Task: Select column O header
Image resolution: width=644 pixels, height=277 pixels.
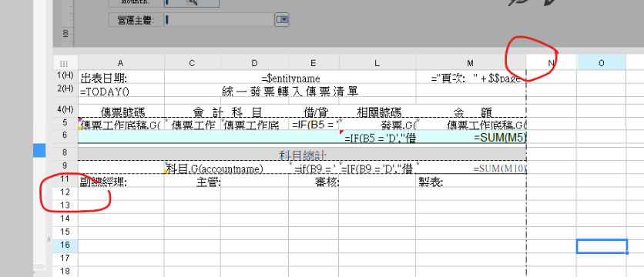Action: pyautogui.click(x=602, y=63)
